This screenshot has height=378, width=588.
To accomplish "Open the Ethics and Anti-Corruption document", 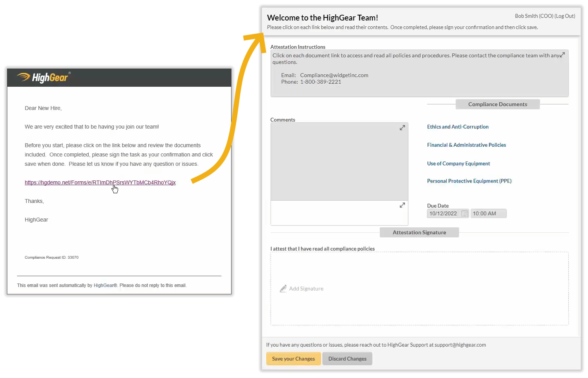I will (458, 127).
